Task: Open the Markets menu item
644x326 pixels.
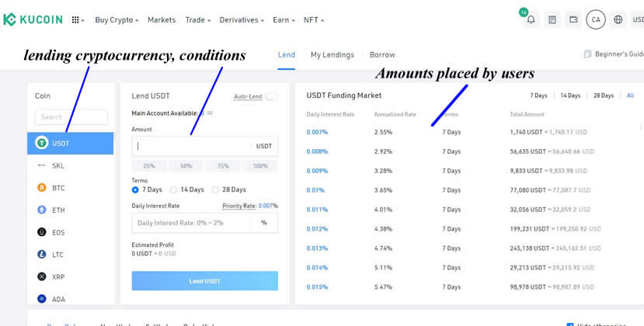Action: (162, 19)
